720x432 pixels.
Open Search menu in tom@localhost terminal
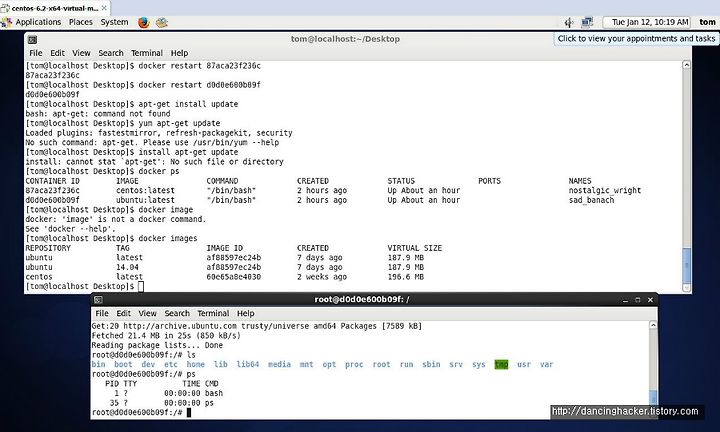click(111, 53)
